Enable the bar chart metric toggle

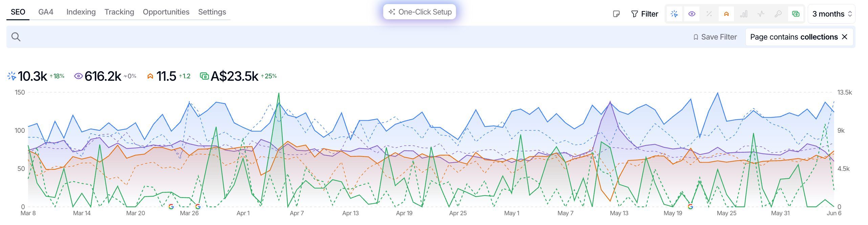click(x=744, y=14)
